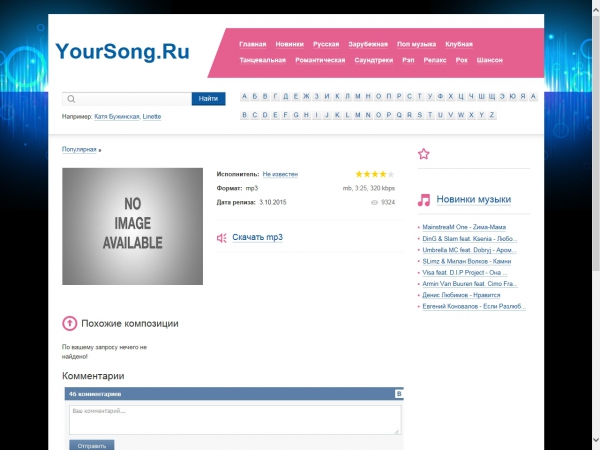The height and width of the screenshot is (450, 600).
Task: Click the pink music note icon
Action: (424, 200)
